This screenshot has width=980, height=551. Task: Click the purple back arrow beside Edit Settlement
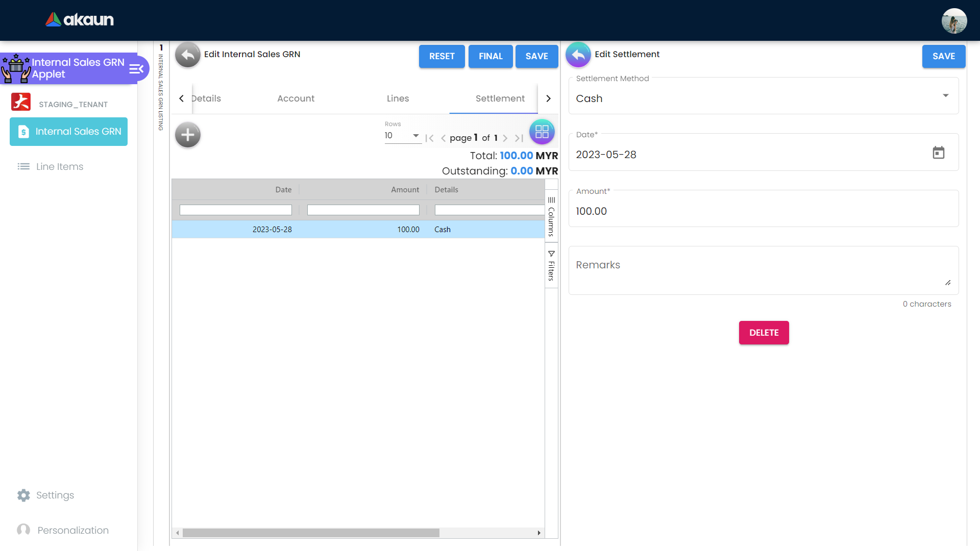[578, 55]
